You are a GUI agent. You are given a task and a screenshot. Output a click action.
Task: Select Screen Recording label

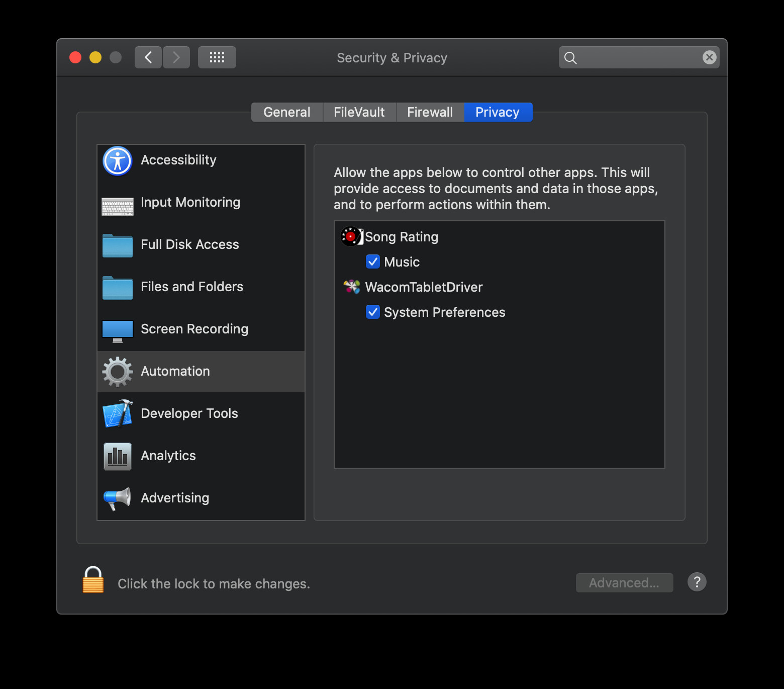coord(194,329)
